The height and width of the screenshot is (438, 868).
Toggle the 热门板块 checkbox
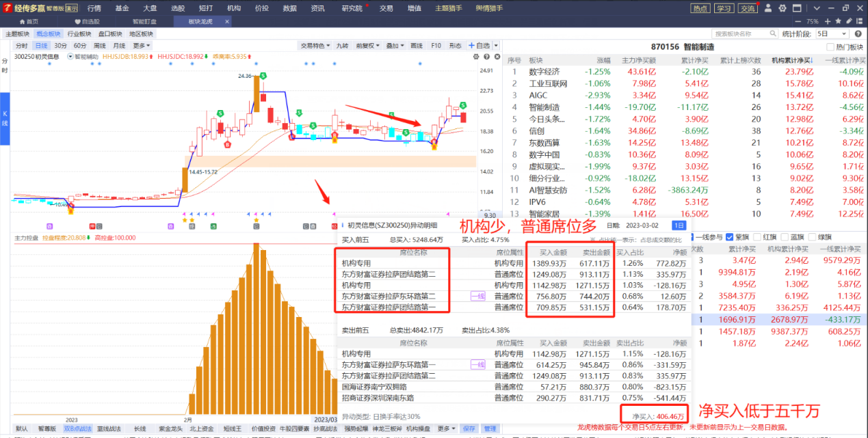830,47
